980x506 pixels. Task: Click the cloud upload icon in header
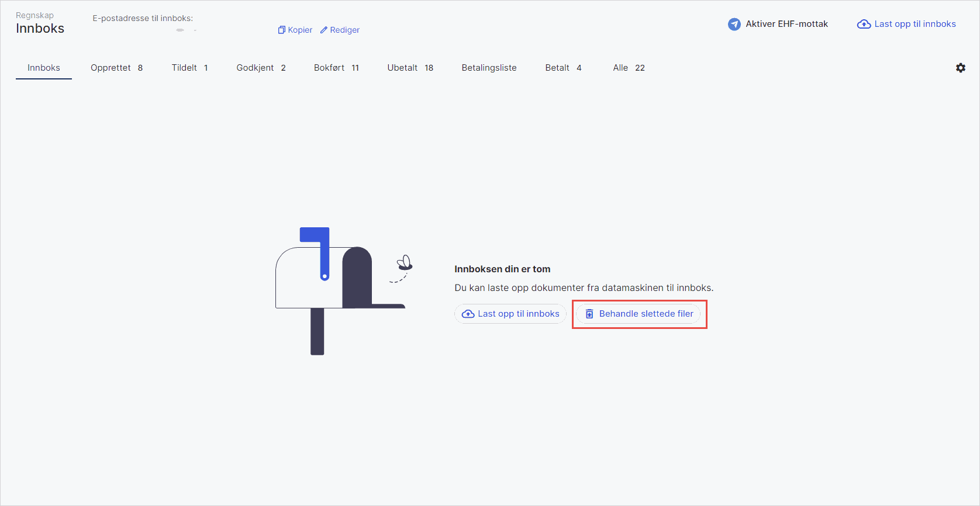coord(864,24)
